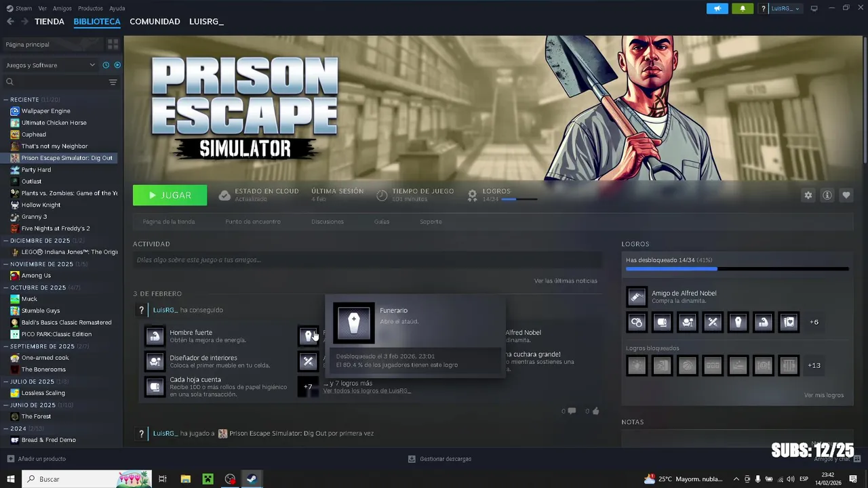Open the Discusiones tab
Image resolution: width=868 pixels, height=488 pixels.
[328, 222]
